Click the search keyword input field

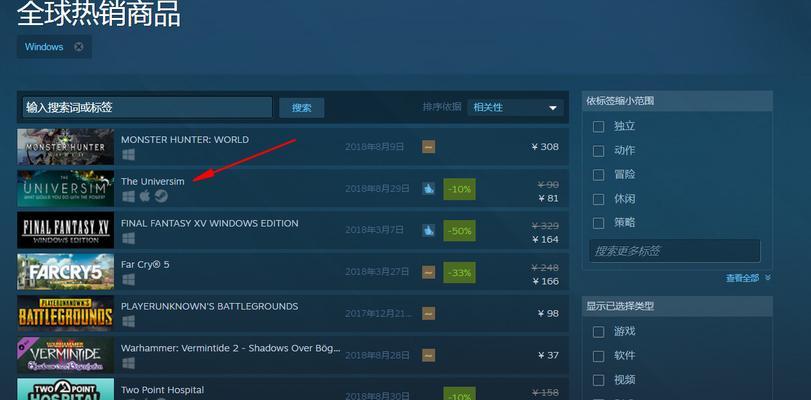pos(147,108)
